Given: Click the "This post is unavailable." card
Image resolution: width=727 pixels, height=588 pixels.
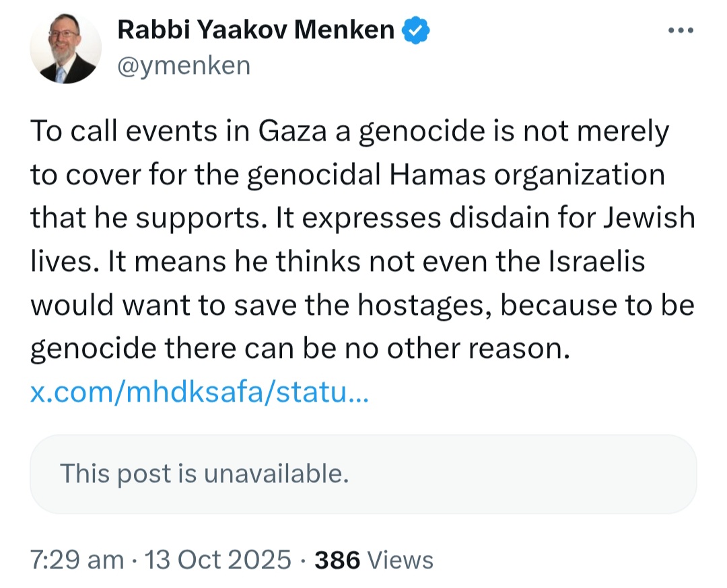Looking at the screenshot, I should 363,474.
